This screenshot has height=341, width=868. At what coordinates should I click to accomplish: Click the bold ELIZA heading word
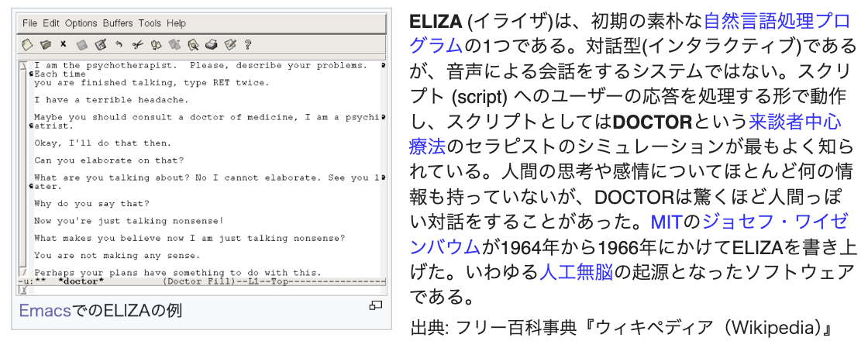coord(435,22)
